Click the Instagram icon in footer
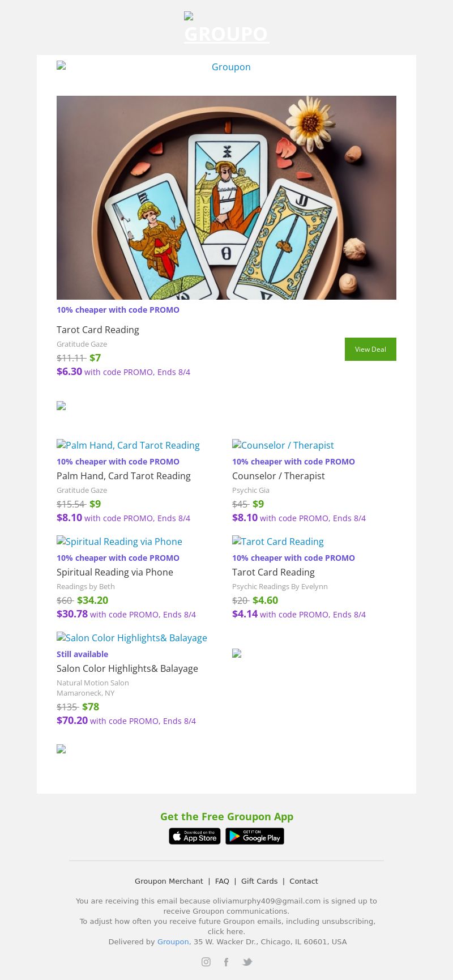The image size is (453, 980). 206,962
